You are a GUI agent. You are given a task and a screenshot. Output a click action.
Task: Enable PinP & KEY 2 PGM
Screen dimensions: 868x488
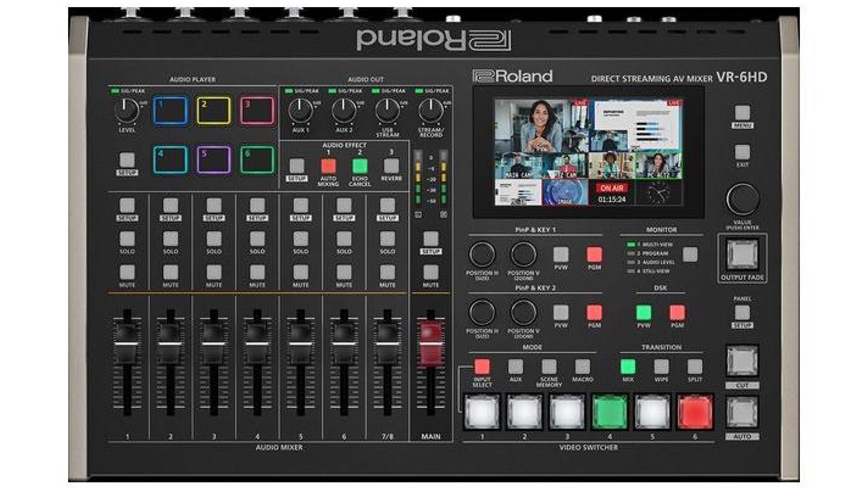coord(594,313)
